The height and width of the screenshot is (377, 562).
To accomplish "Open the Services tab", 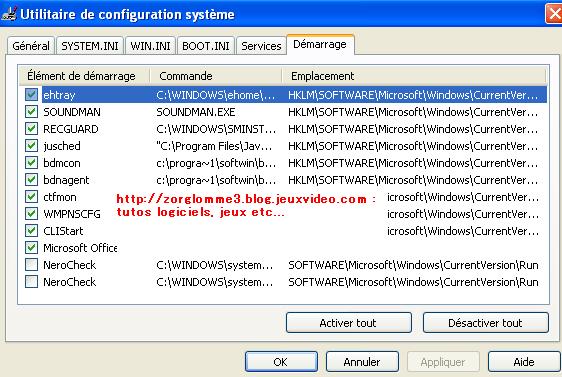I will tap(261, 46).
